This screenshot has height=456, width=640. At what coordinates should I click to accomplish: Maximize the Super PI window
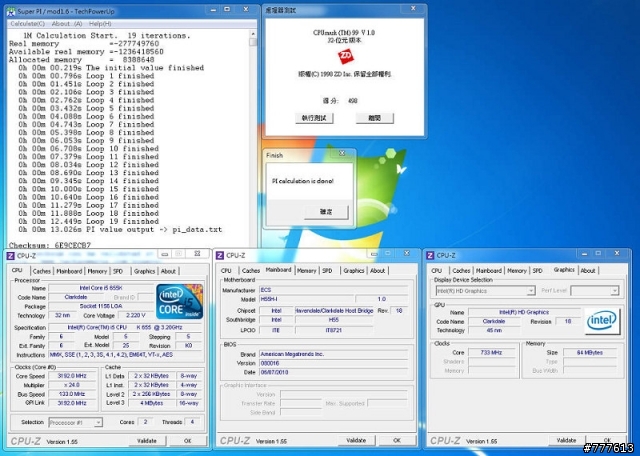click(227, 9)
